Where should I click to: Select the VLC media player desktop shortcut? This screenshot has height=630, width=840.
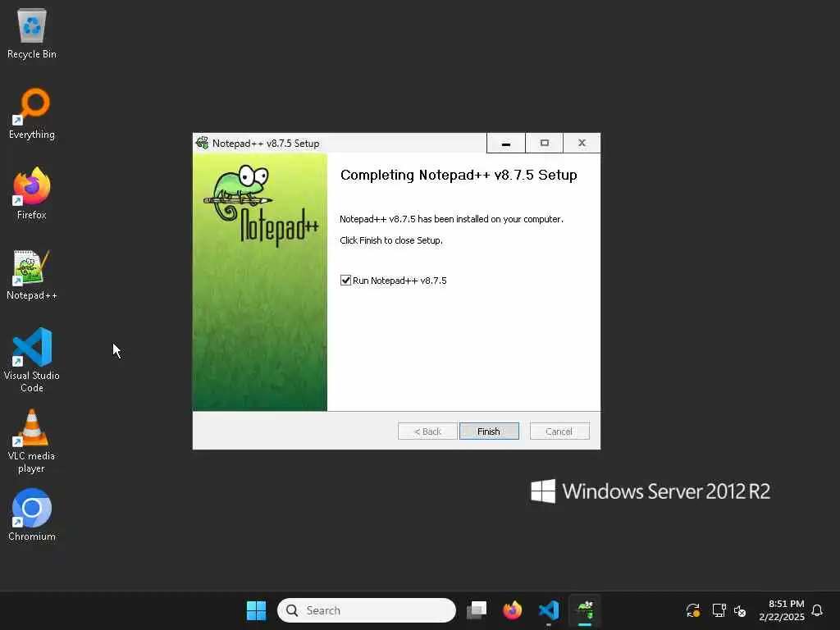32,441
